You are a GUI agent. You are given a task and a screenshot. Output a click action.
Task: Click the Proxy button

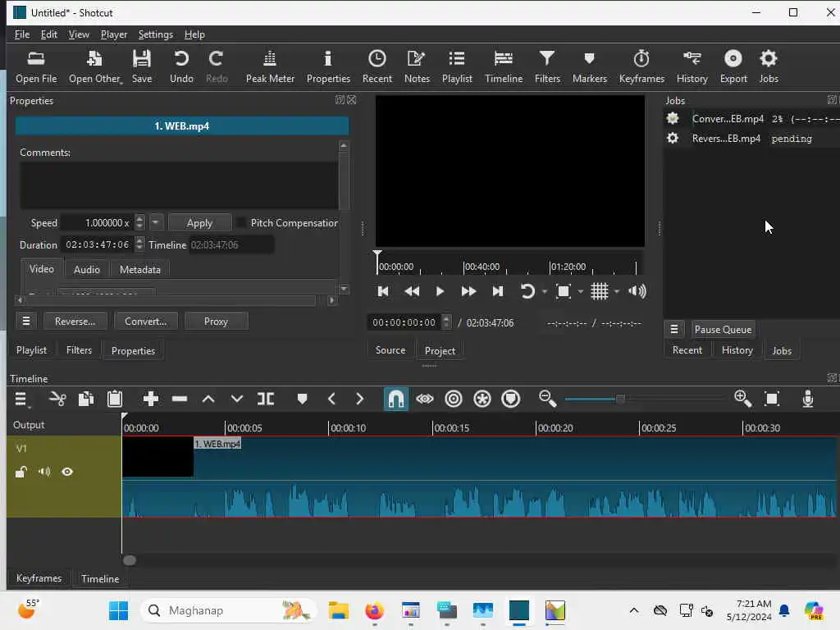pyautogui.click(x=216, y=322)
